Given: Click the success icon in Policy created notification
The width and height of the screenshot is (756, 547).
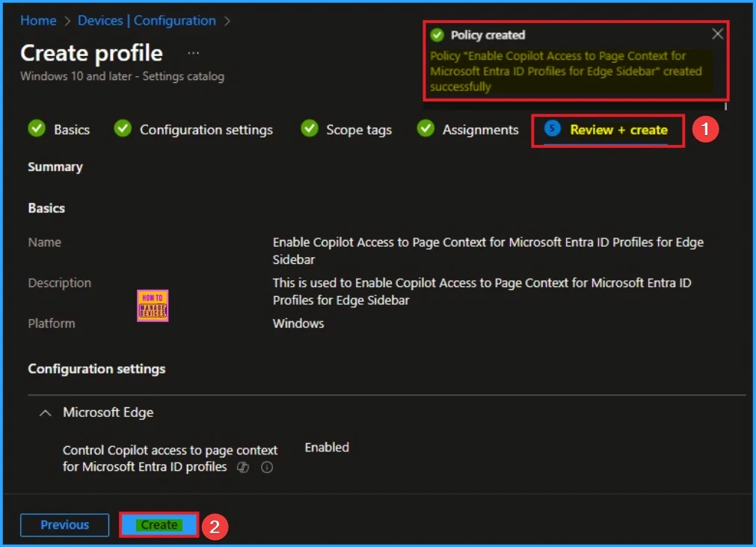Looking at the screenshot, I should point(437,34).
